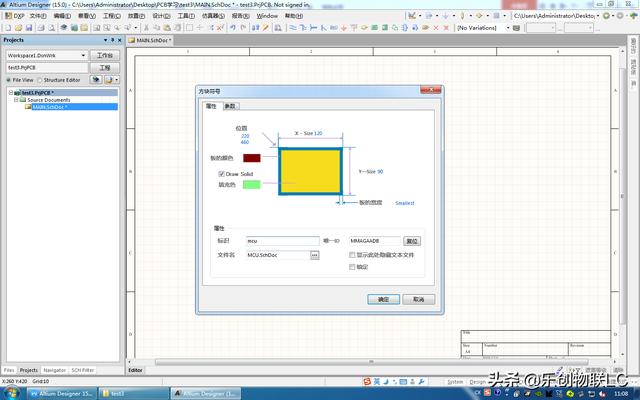Click the green arrow compile icon in Projects panel

pyautogui.click(x=96, y=80)
